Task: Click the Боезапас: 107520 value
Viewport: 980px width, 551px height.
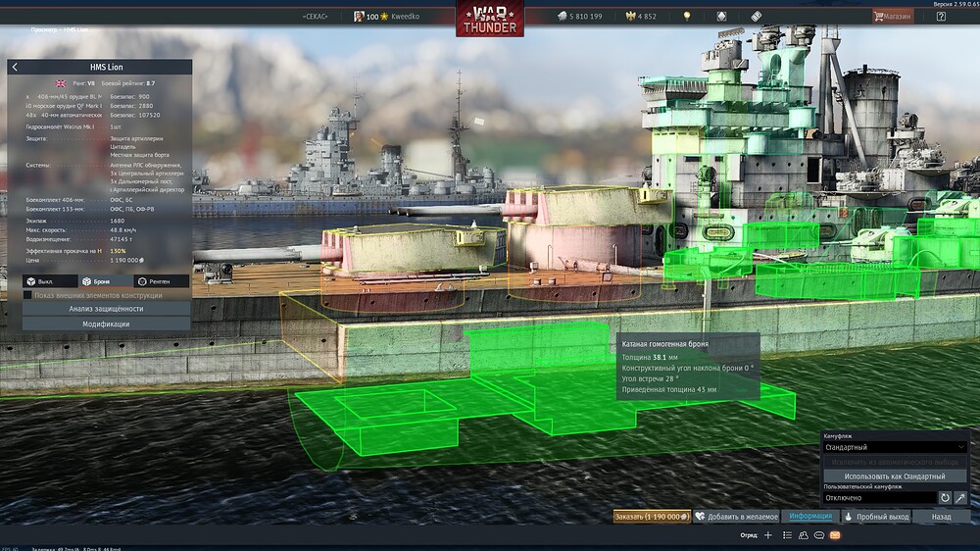Action: (x=135, y=115)
